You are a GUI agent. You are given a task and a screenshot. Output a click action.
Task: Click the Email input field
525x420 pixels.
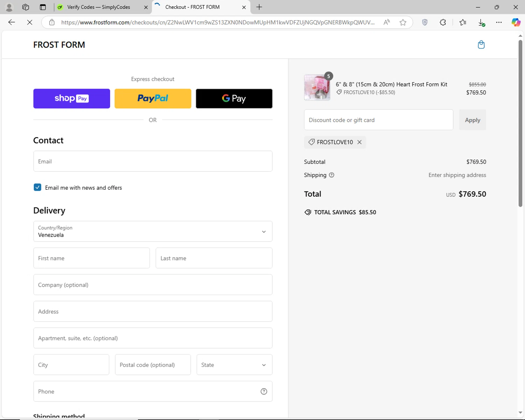click(153, 161)
